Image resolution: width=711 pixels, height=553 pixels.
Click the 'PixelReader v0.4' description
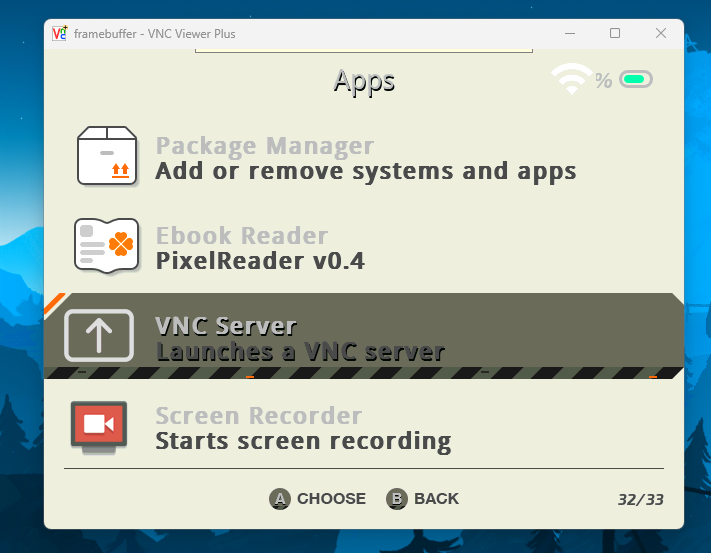260,261
